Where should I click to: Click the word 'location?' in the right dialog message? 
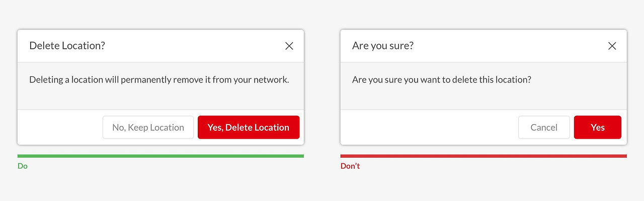[513, 80]
